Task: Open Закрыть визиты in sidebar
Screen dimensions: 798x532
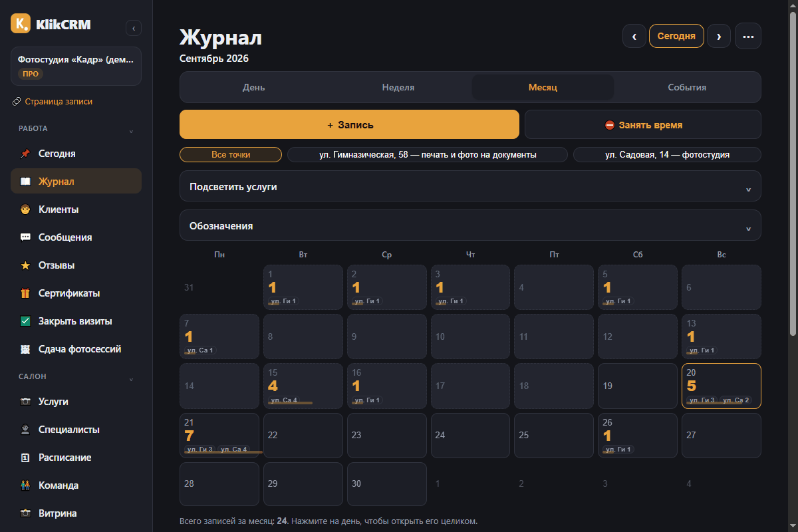Action: click(76, 321)
